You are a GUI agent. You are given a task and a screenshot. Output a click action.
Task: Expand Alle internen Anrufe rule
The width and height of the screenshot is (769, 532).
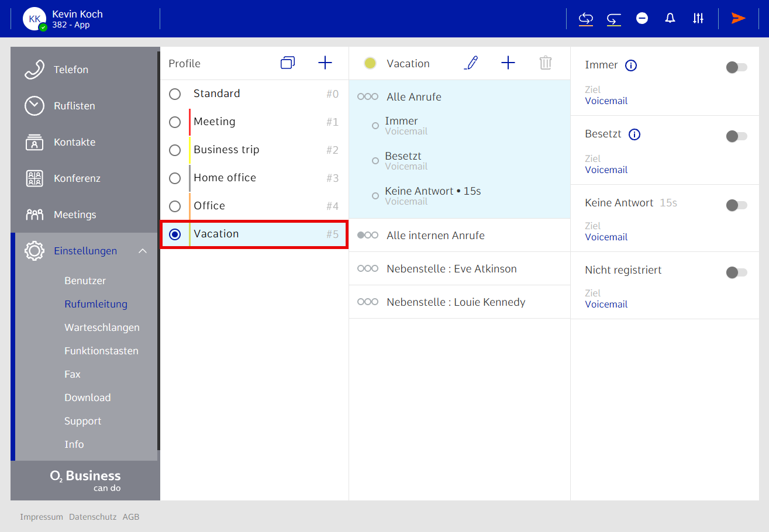[435, 236]
